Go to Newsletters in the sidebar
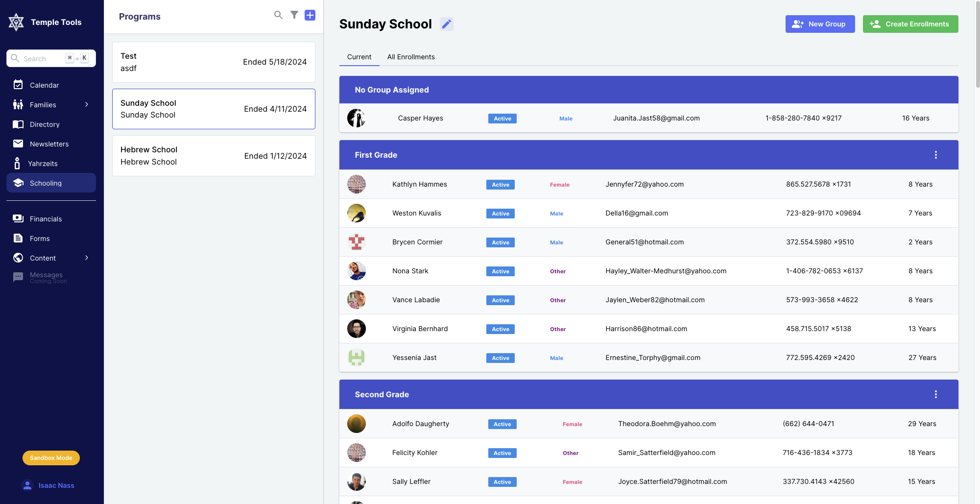Image resolution: width=980 pixels, height=504 pixels. click(49, 144)
